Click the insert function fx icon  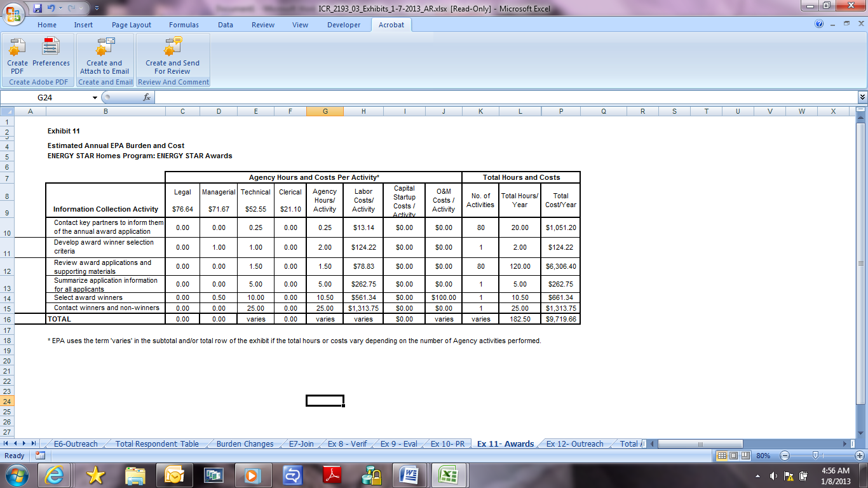tap(147, 97)
